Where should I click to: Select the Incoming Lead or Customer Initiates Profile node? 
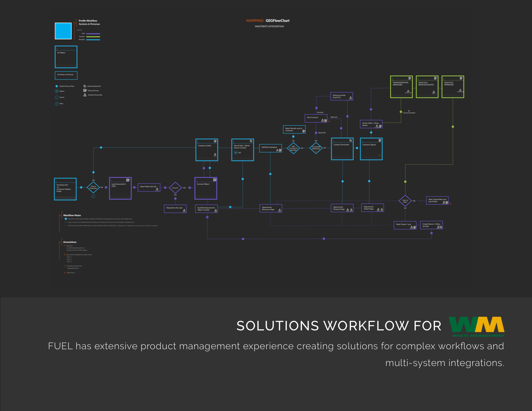click(65, 189)
